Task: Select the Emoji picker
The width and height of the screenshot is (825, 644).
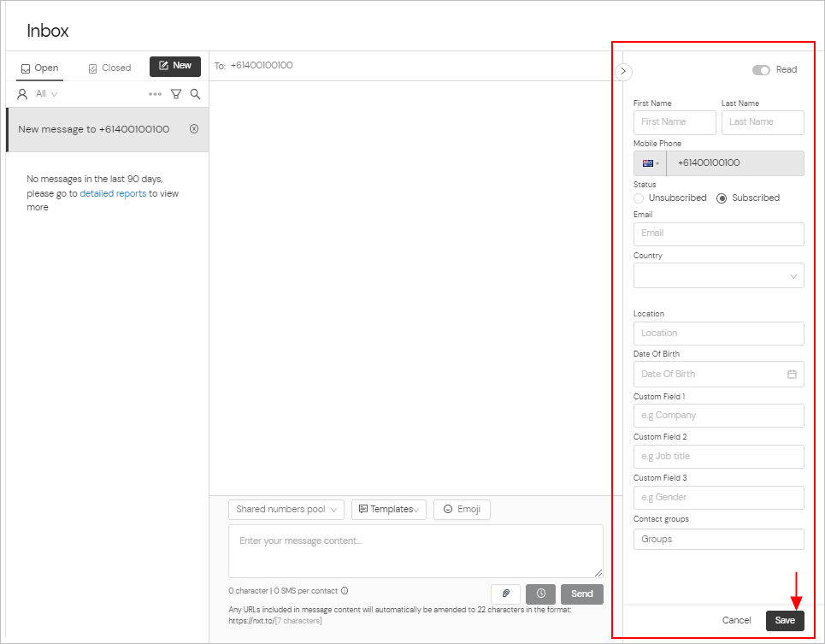Action: tap(462, 509)
